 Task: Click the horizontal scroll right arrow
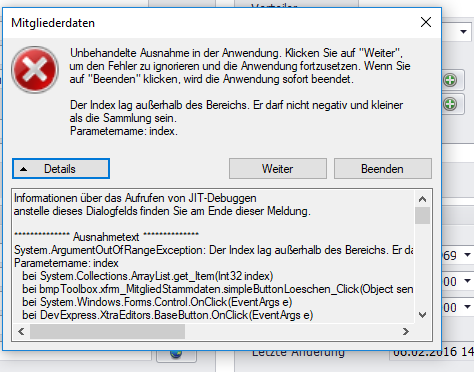(x=406, y=331)
